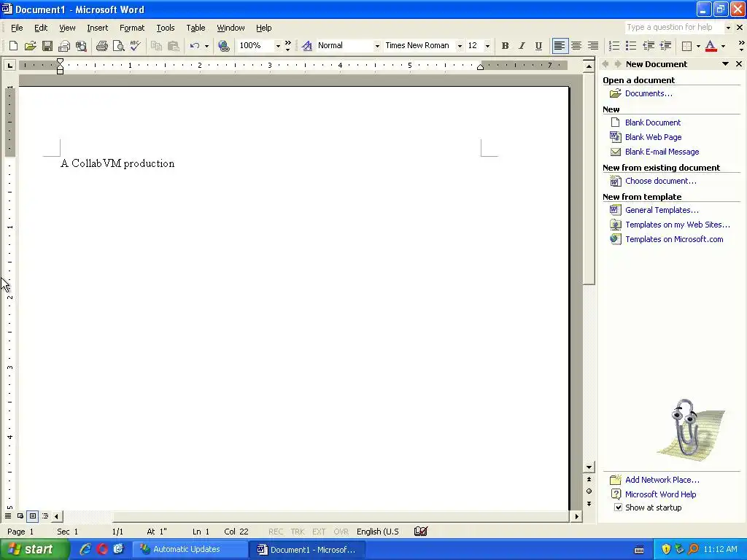Open Microsoft Word Help link
This screenshot has width=747, height=560.
(660, 494)
